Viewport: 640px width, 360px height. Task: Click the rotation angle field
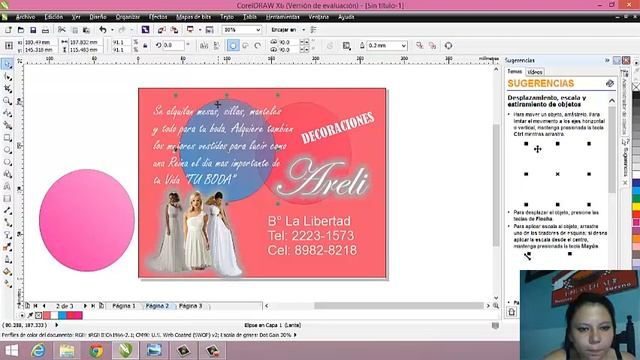173,45
